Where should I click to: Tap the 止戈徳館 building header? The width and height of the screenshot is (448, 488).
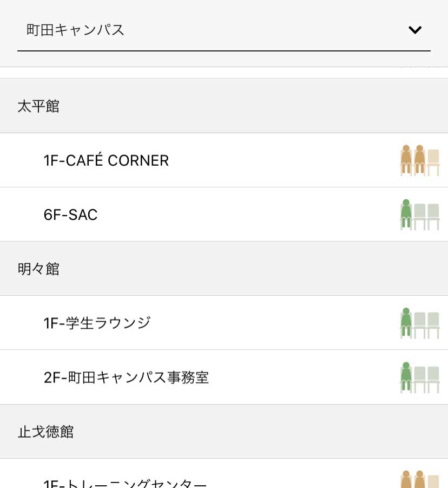tap(224, 432)
